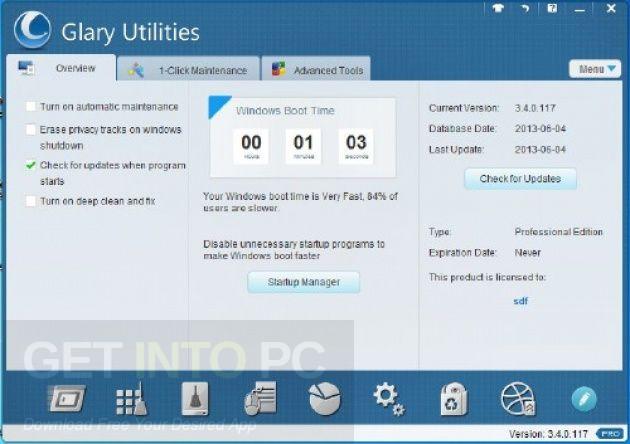Switch to the Overview tab
This screenshot has height=444, width=630.
pyautogui.click(x=61, y=68)
